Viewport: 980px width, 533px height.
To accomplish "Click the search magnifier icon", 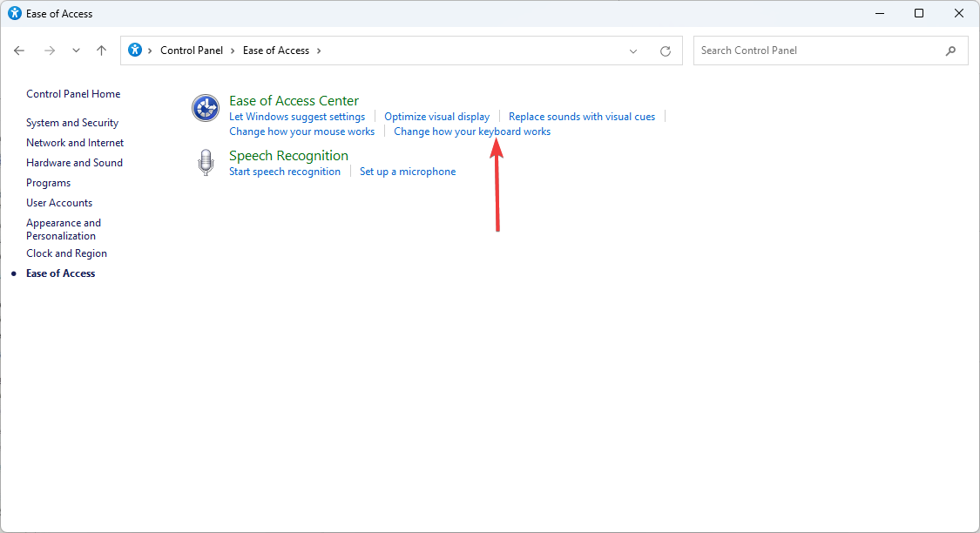I will (950, 51).
